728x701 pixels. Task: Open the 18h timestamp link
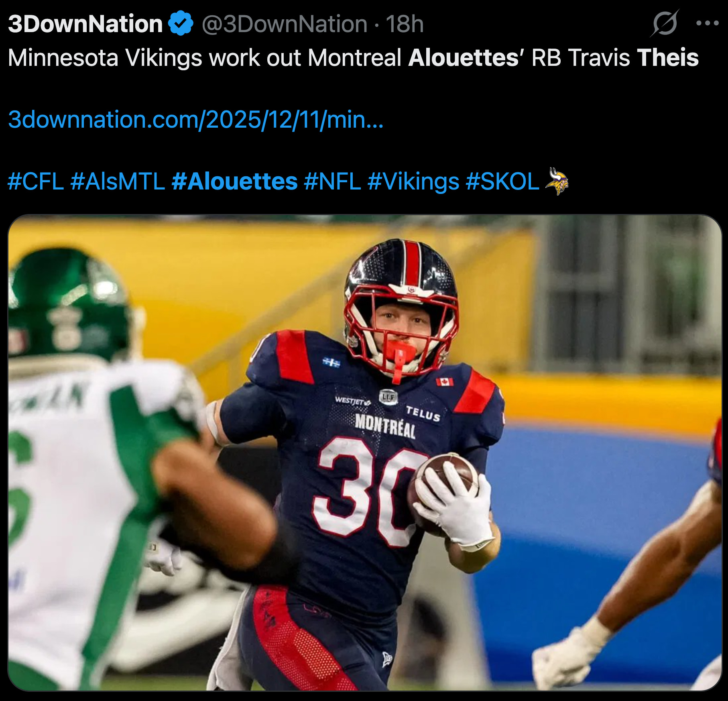(x=405, y=24)
